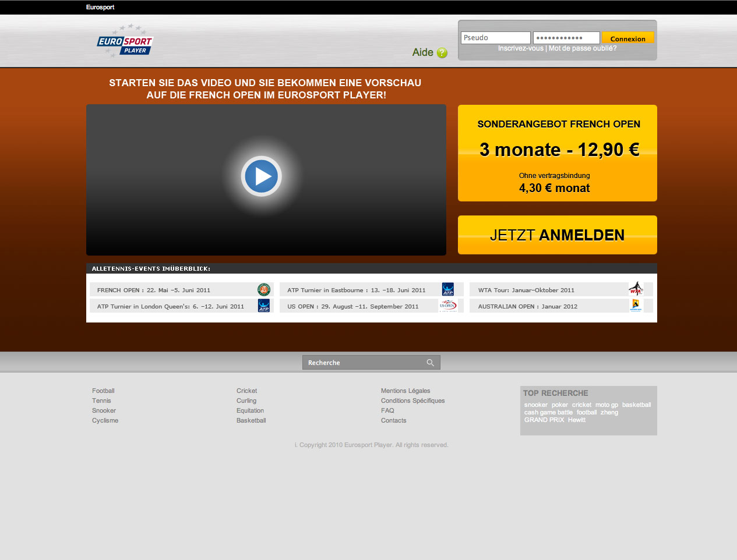Click the Roland Garros logo icon
The image size is (737, 560).
(264, 290)
